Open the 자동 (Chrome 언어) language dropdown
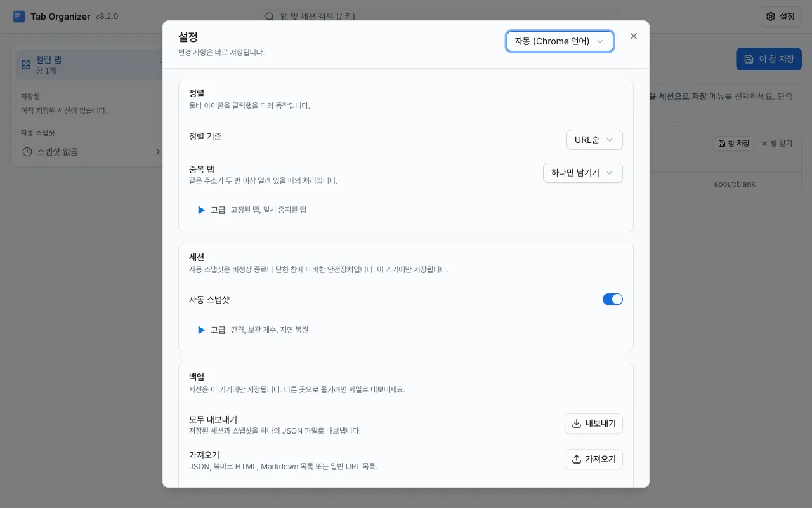The height and width of the screenshot is (508, 812). [560, 41]
